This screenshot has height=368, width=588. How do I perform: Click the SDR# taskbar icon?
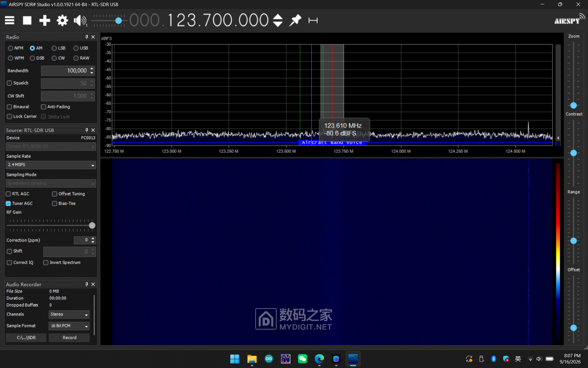pyautogui.click(x=353, y=359)
